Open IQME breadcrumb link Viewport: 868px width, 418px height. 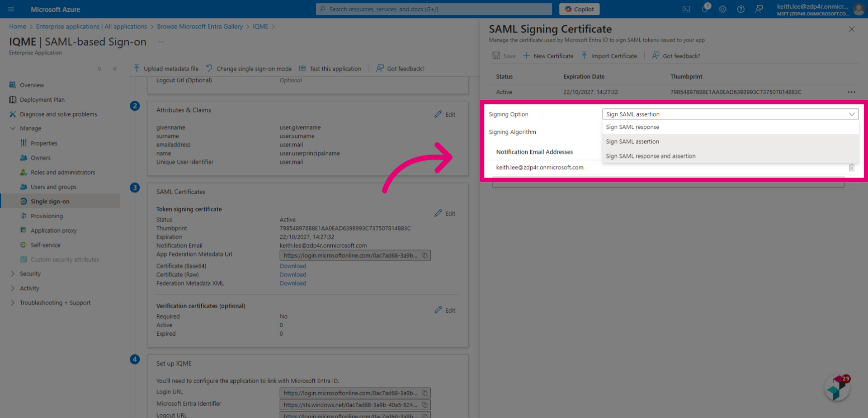(260, 27)
